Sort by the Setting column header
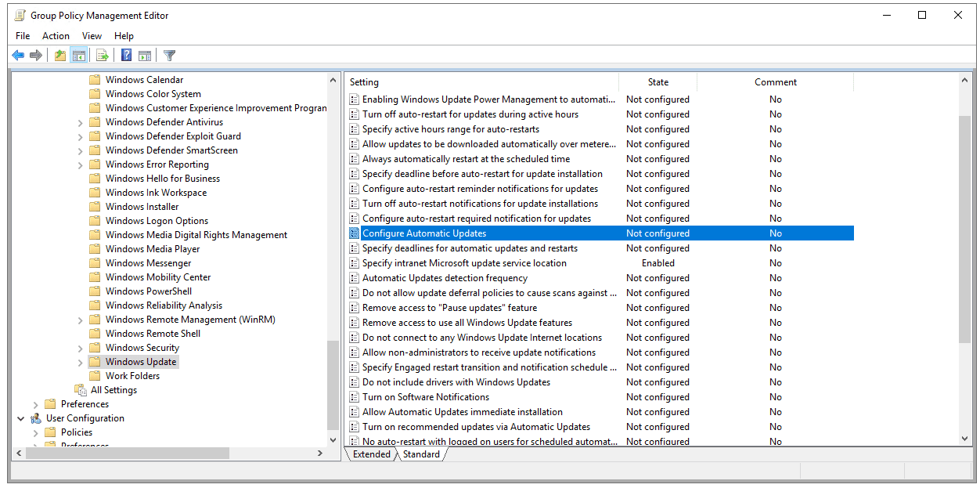Viewport: 980px width, 488px height. pyautogui.click(x=481, y=82)
